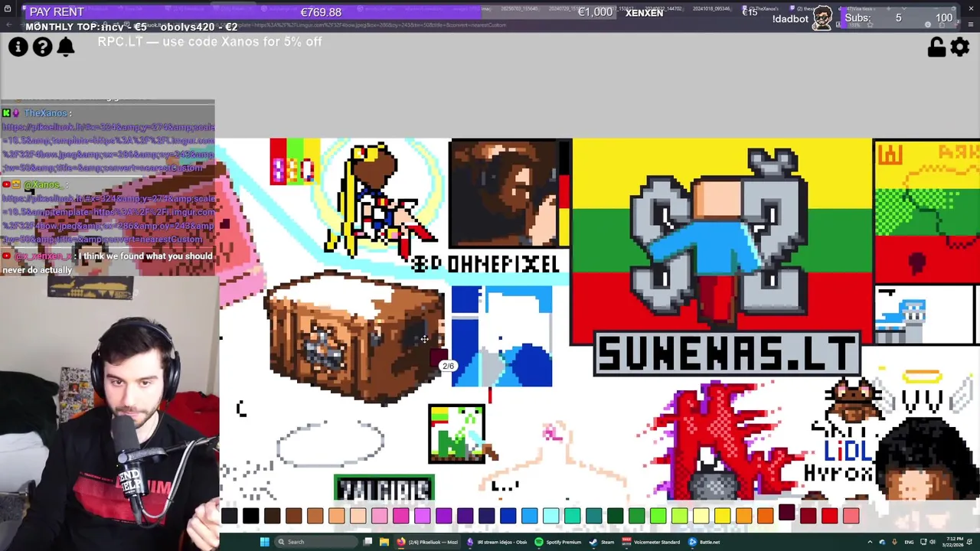Open Battle.net from the taskbar

(704, 542)
